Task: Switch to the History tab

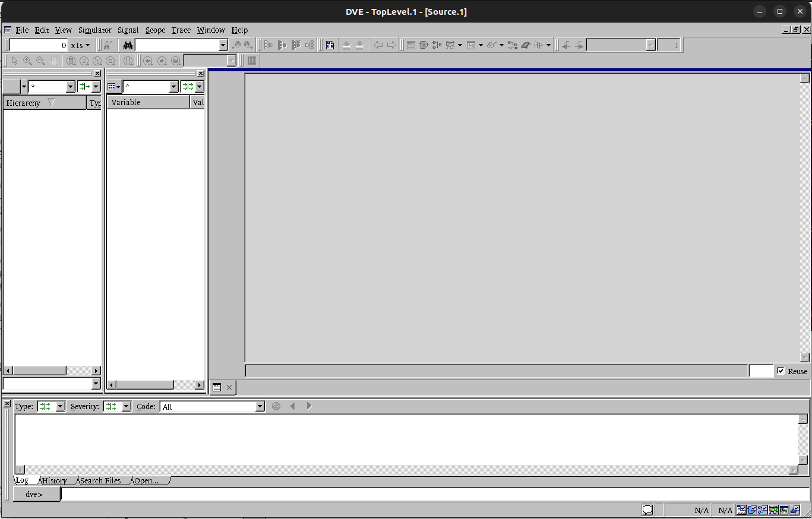Action: pos(55,480)
